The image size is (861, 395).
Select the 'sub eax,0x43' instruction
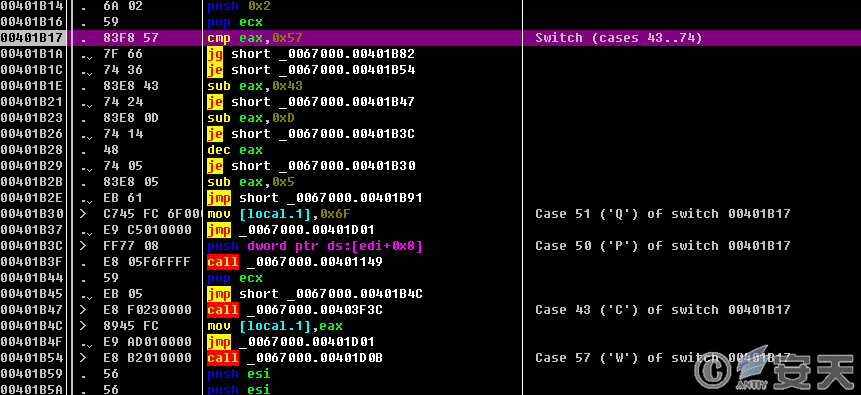(x=255, y=86)
